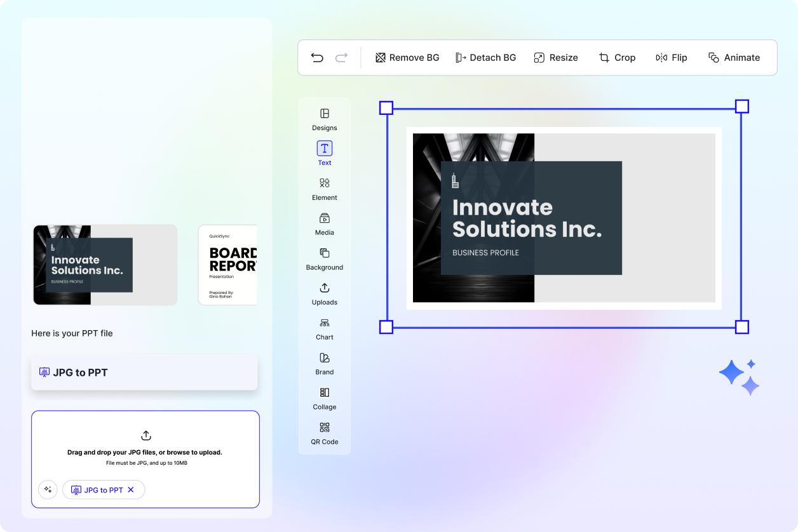Open the Background panel
Image resolution: width=798 pixels, height=532 pixels.
[x=324, y=259]
